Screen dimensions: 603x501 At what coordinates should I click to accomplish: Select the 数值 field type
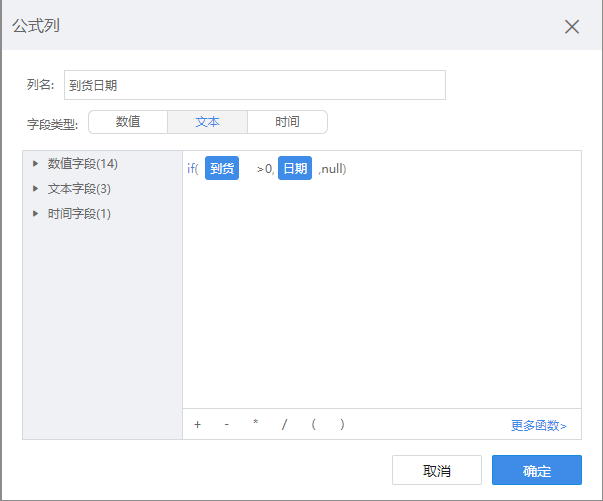pos(128,122)
